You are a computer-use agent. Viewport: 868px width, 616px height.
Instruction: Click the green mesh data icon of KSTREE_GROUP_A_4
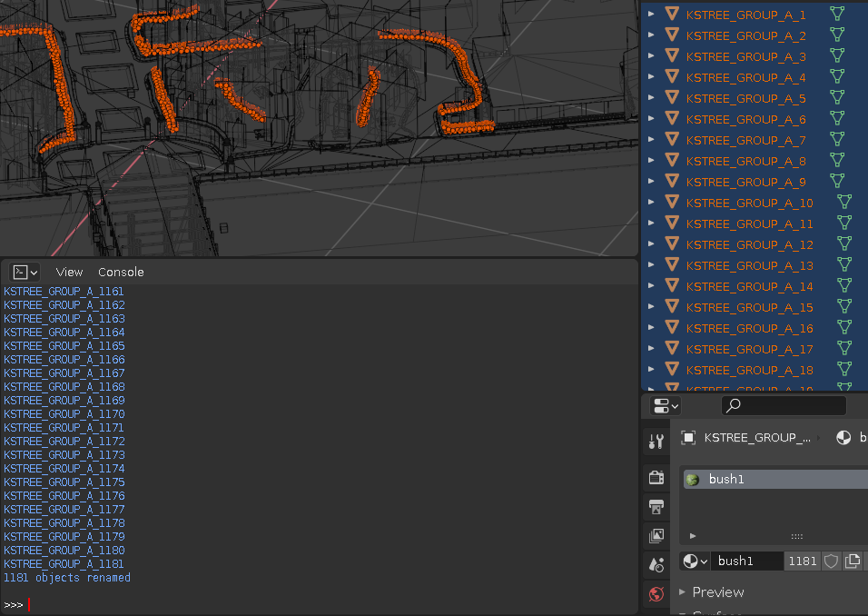(837, 77)
